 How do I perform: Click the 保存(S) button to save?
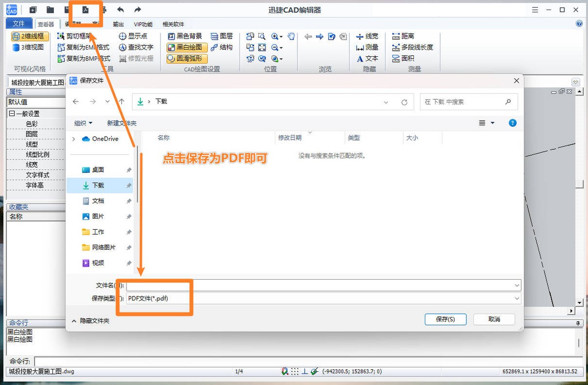pos(445,319)
